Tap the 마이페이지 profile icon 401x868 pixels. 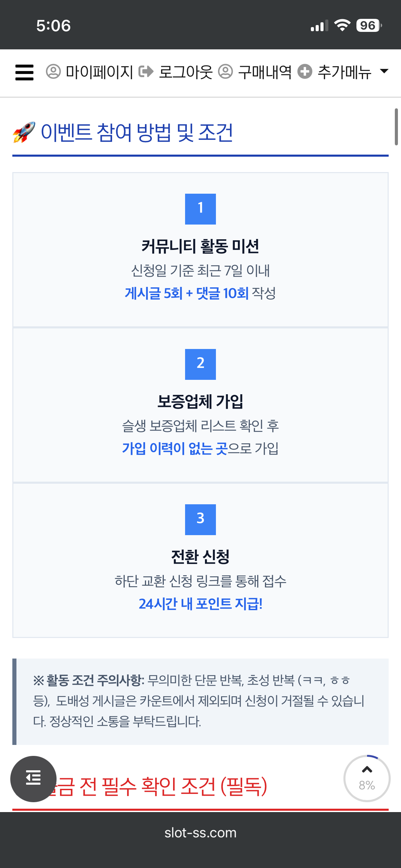pyautogui.click(x=53, y=72)
